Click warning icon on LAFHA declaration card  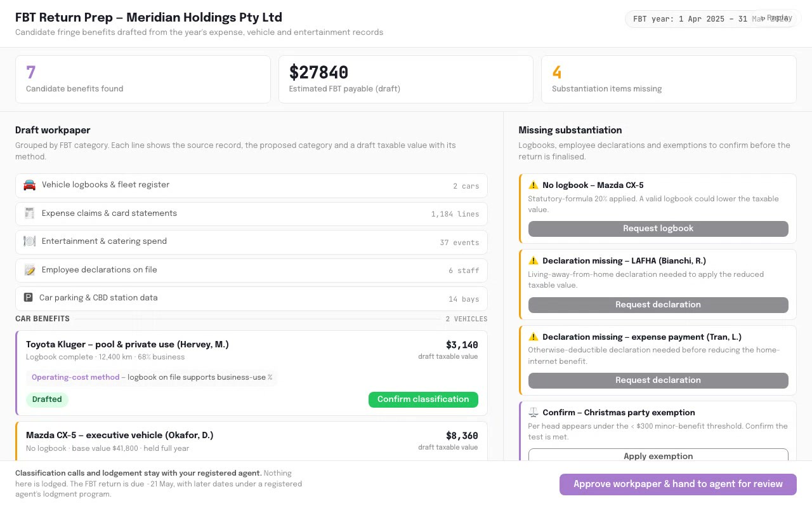click(533, 261)
